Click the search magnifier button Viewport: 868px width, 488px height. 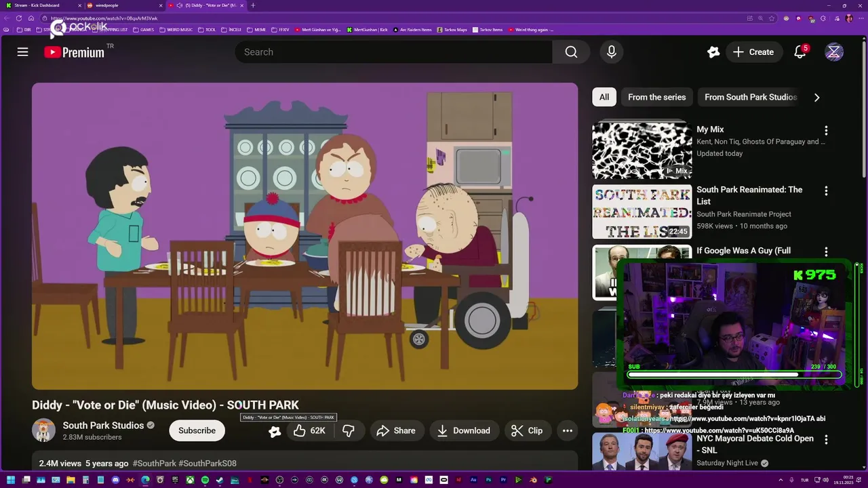point(571,52)
